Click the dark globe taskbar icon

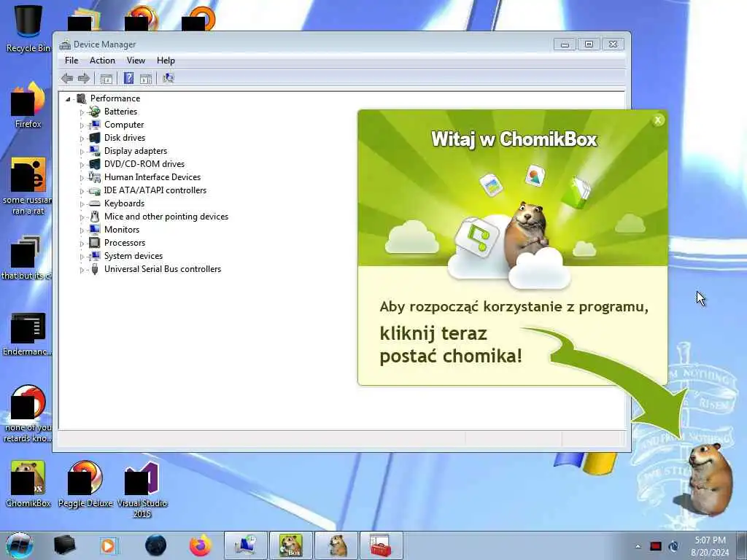pyautogui.click(x=156, y=545)
